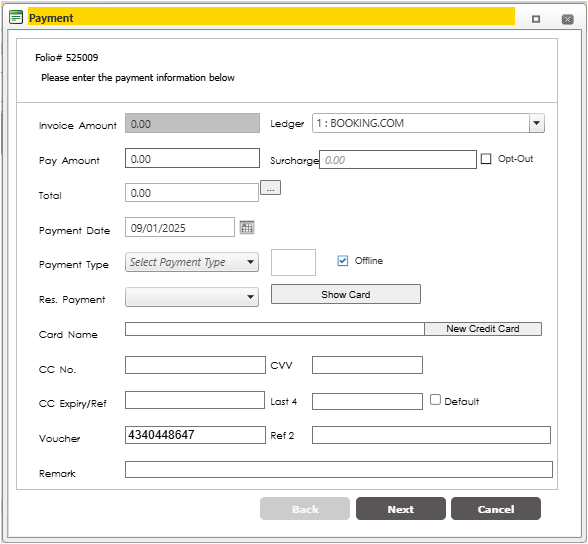Enable the Opt-Out surcharge checkbox

pyautogui.click(x=486, y=159)
